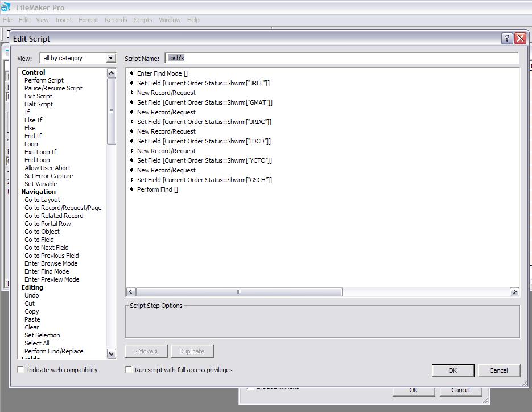Viewport: 532px width, 412px height.
Task: Open the Format menu
Action: point(88,20)
